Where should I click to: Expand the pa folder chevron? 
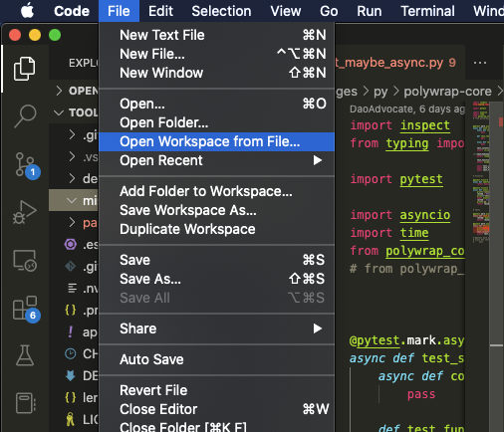coord(72,222)
